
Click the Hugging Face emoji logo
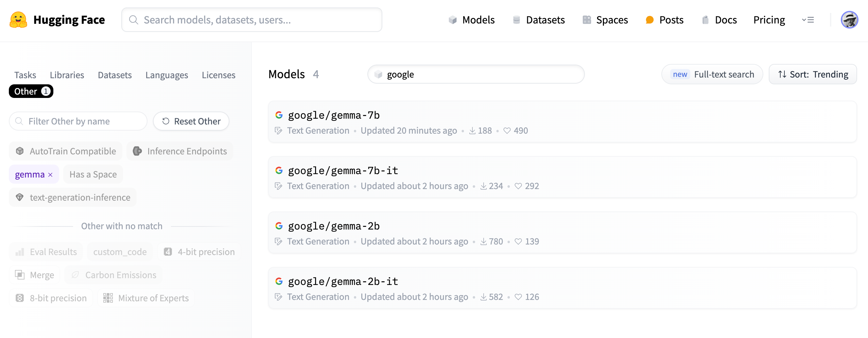pos(18,20)
